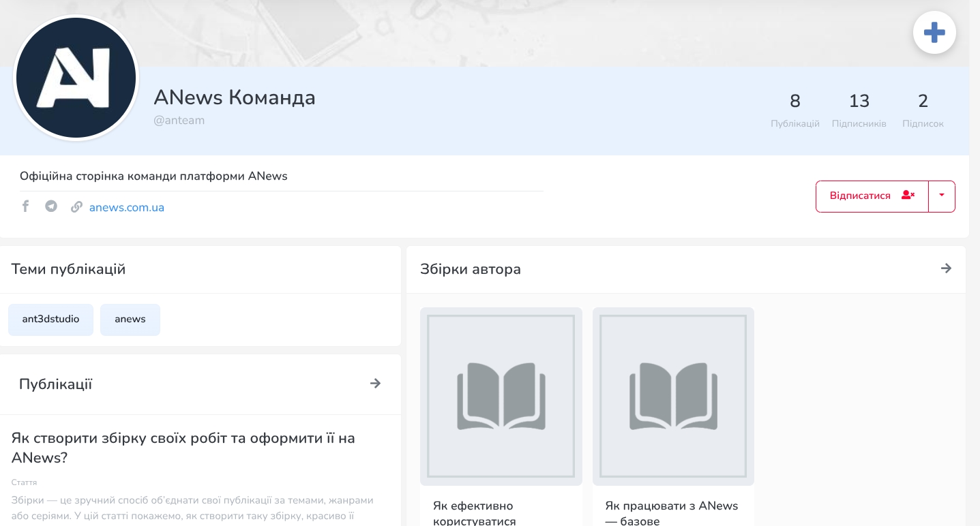Click the chain link icon
The image size is (980, 526).
(76, 207)
